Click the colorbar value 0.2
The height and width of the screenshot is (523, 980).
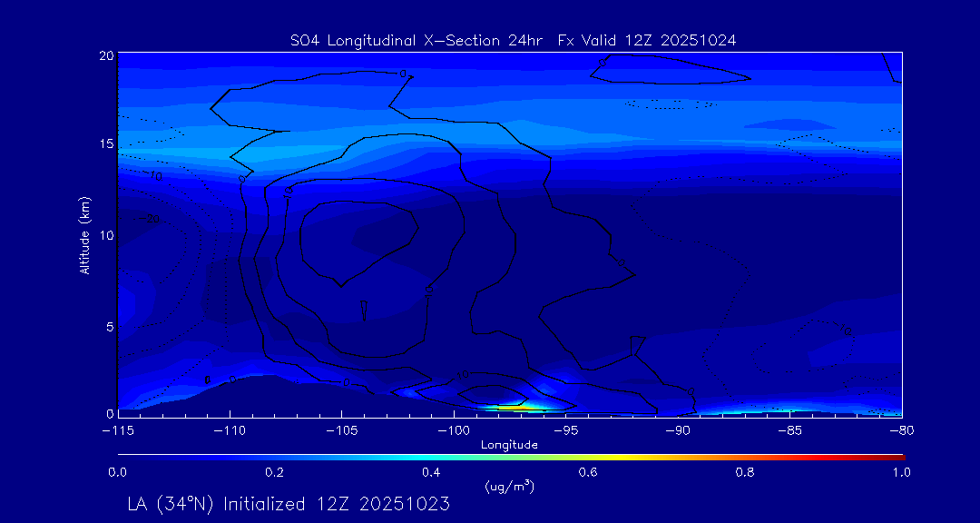pos(276,472)
